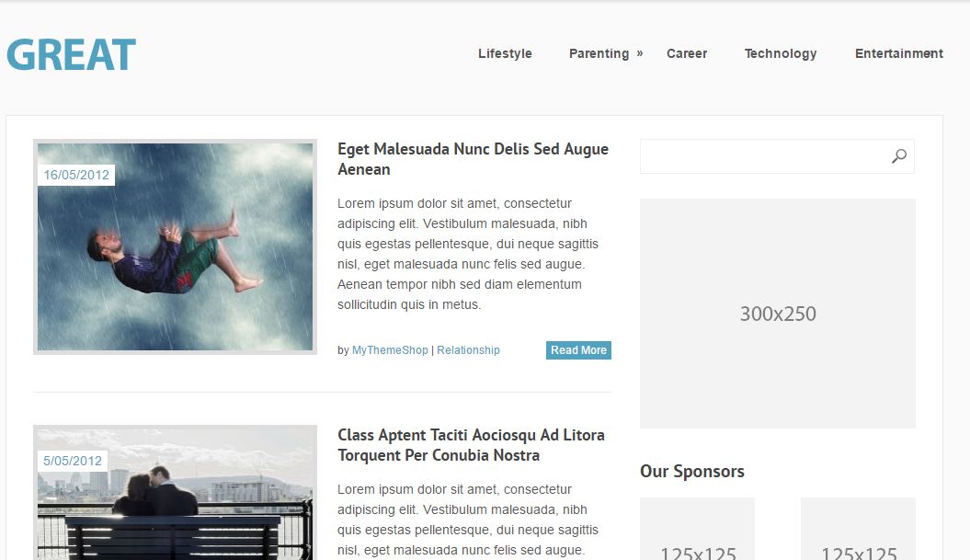Open post title Class Aptent Taciti Aociosqu
The width and height of the screenshot is (970, 560).
(471, 445)
